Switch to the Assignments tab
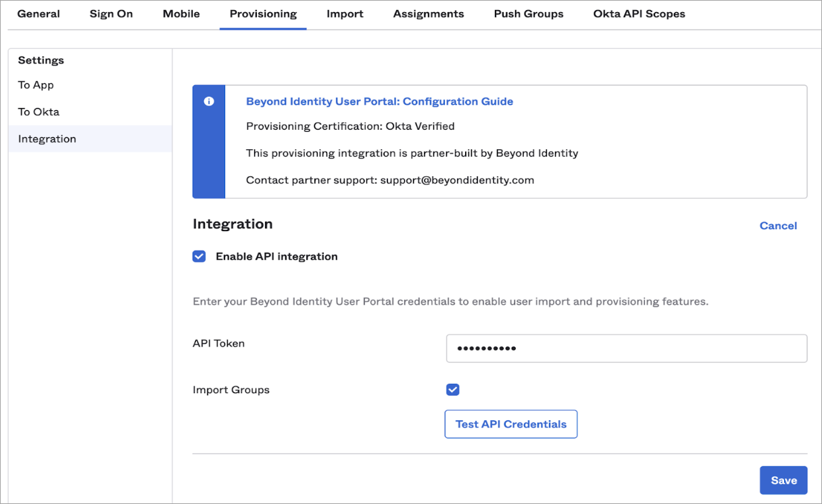The image size is (822, 504). point(429,14)
